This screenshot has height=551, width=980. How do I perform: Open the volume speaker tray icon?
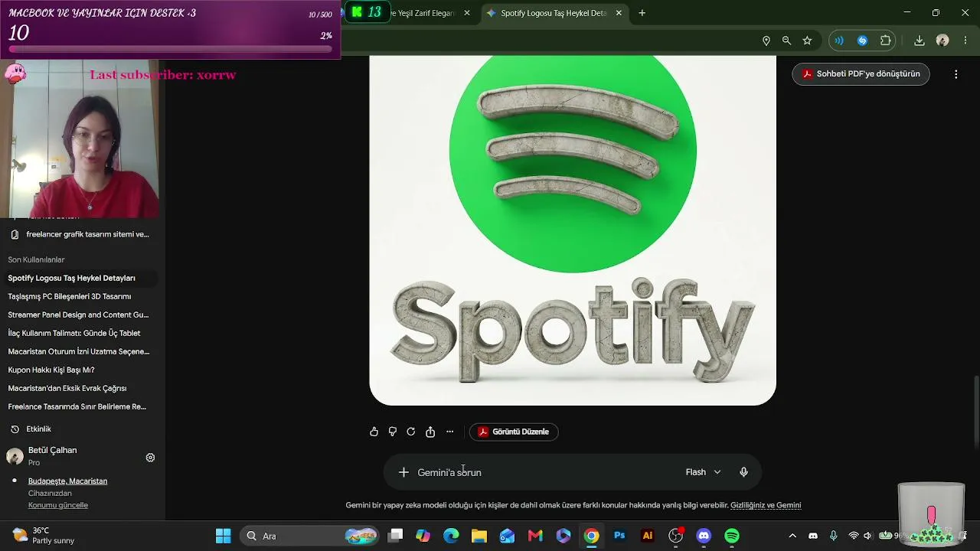coord(867,536)
